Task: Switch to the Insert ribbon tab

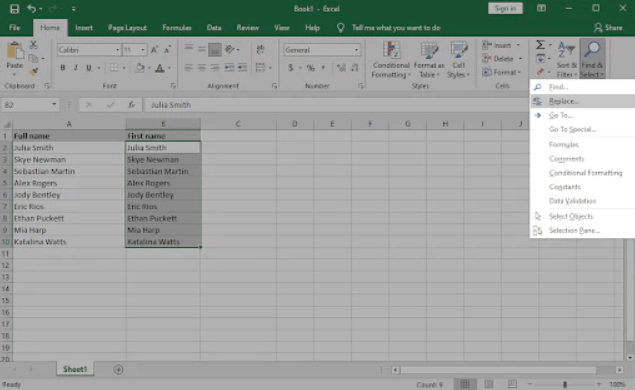Action: (84, 28)
